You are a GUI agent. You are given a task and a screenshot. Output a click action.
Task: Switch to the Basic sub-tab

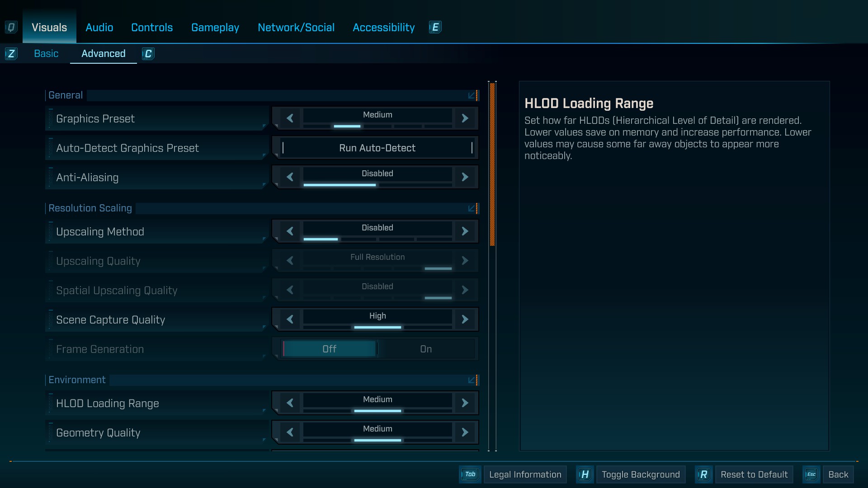46,54
